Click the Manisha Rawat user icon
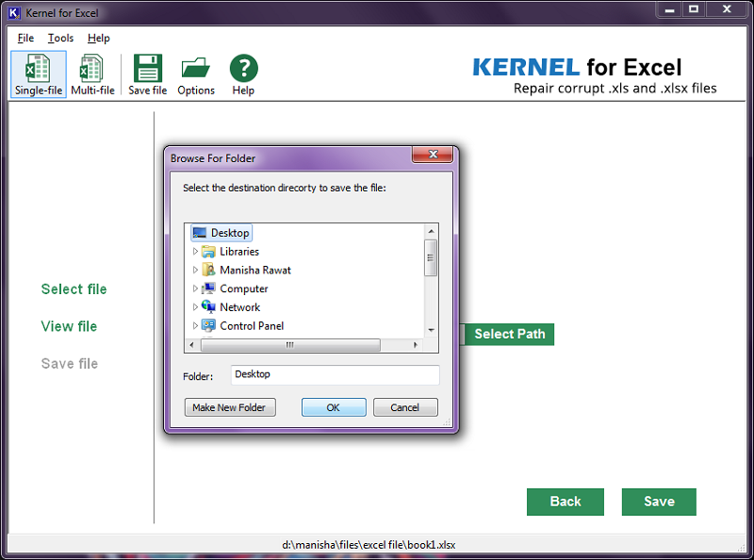 click(208, 270)
